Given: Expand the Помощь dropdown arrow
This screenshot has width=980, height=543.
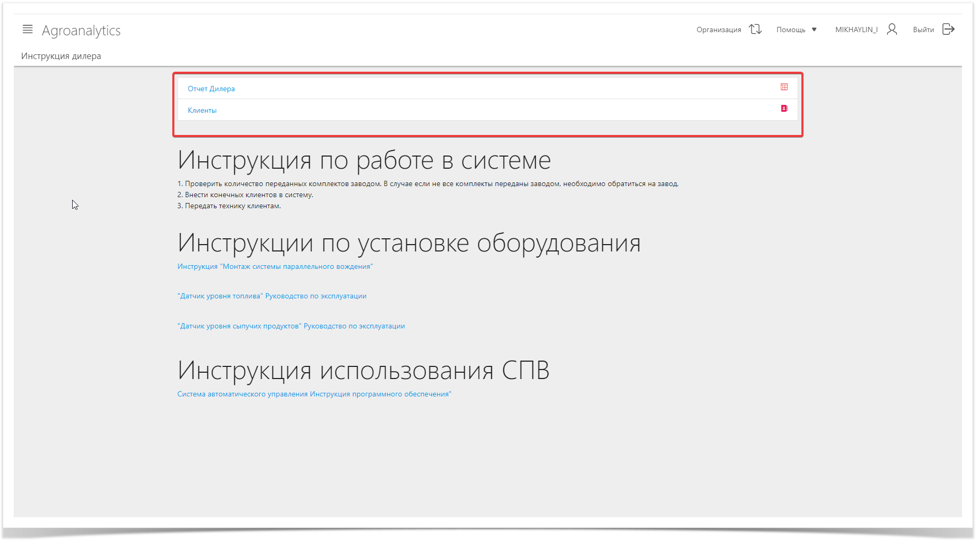Looking at the screenshot, I should pos(814,30).
